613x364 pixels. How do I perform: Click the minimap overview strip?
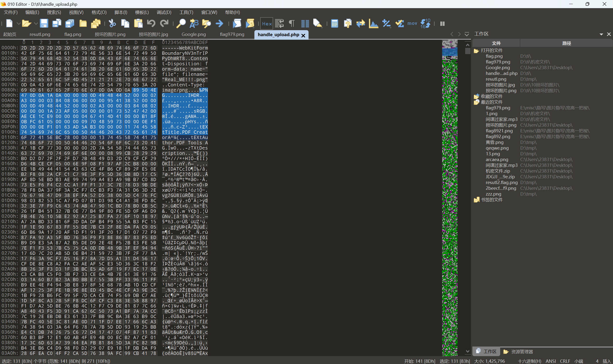coord(450,198)
